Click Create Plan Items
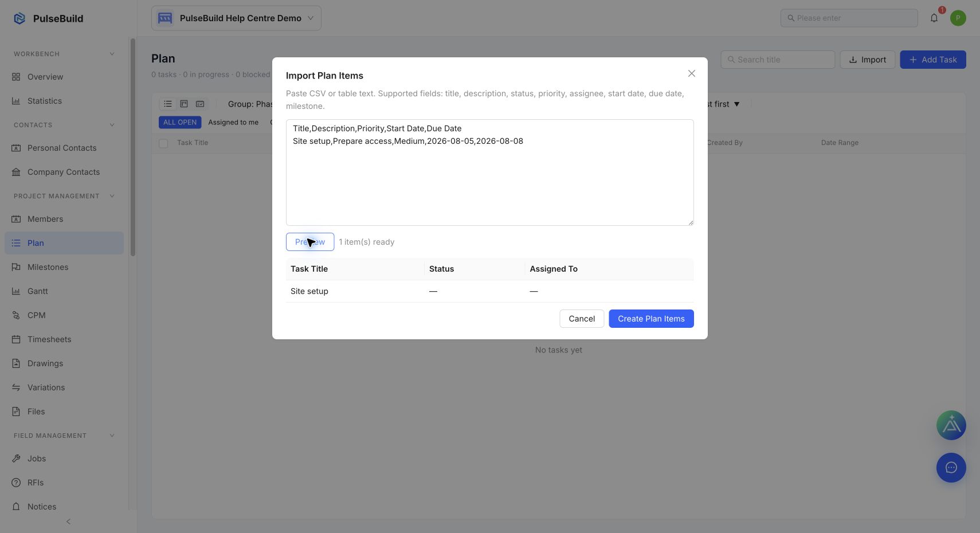Screen dimensions: 980x533 [651, 319]
